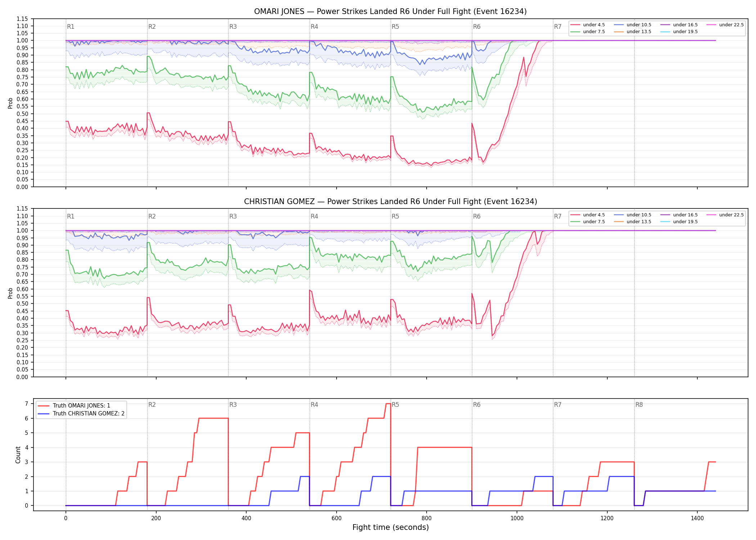
Task: Click the 0.00 tick label on OMARI JONES chart
Action: (22, 187)
